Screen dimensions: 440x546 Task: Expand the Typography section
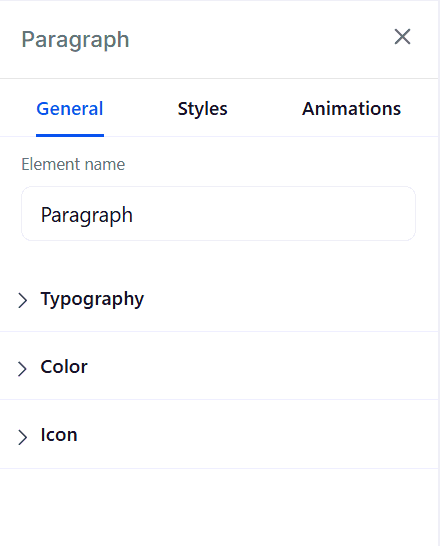(219, 299)
